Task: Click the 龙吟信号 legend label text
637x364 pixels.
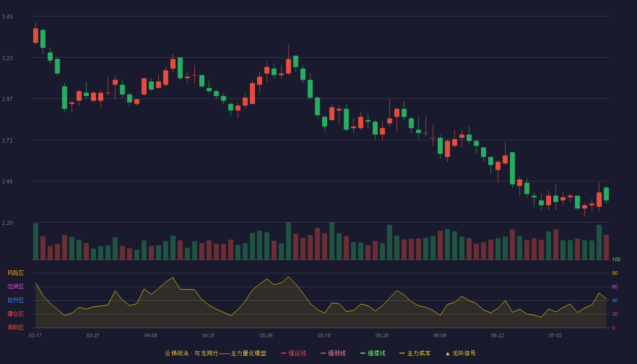Action: [464, 353]
